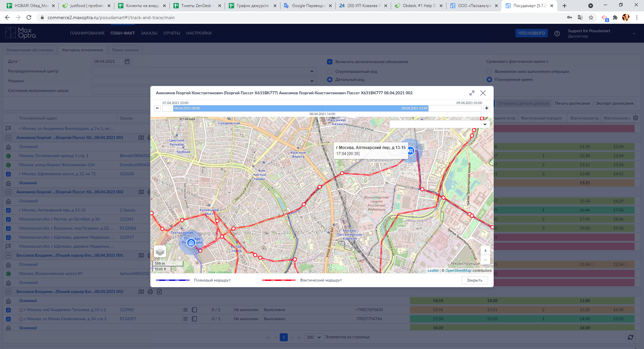This screenshot has height=349, width=644.
Task: Open Распределительный центр dropdown
Action: point(204,71)
